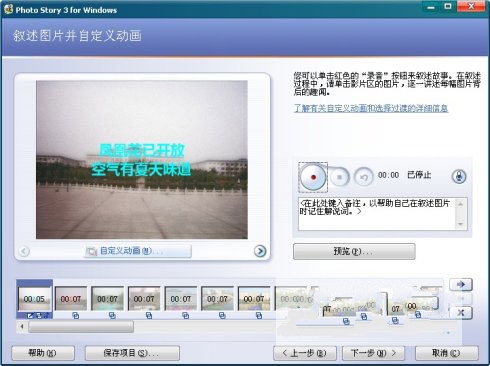This screenshot has width=490, height=366.
Task: Click the transition icon under the fourth thumbnail
Action: click(x=149, y=315)
